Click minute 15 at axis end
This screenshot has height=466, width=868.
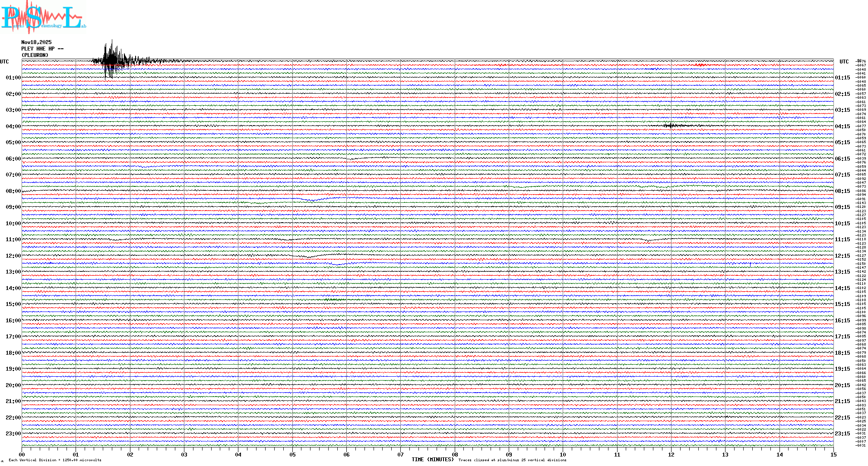pos(833,455)
